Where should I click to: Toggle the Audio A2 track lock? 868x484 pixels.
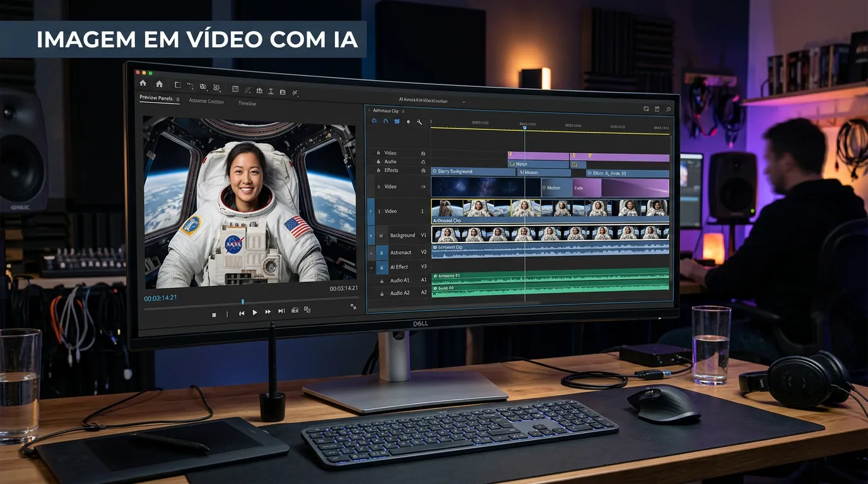coord(382,294)
